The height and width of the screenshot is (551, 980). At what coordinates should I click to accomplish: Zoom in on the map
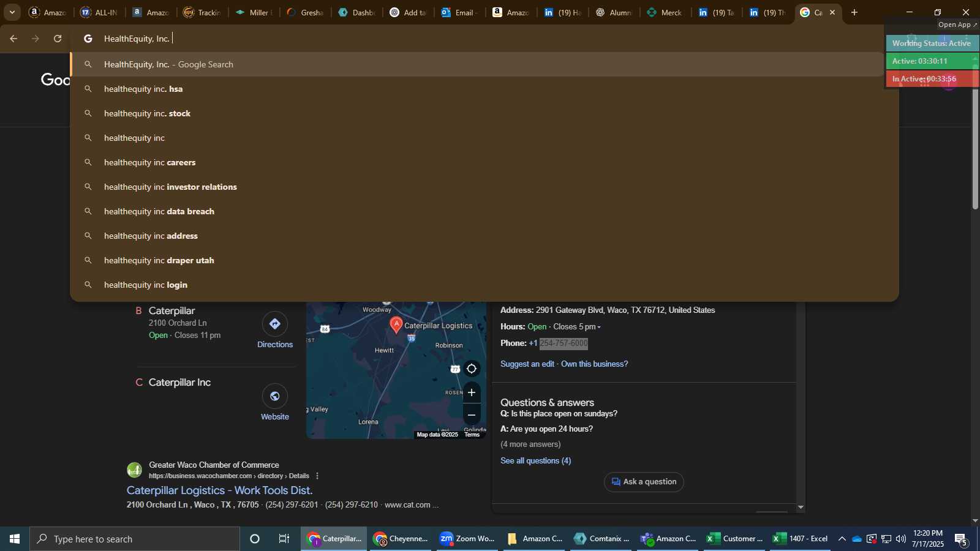click(472, 392)
